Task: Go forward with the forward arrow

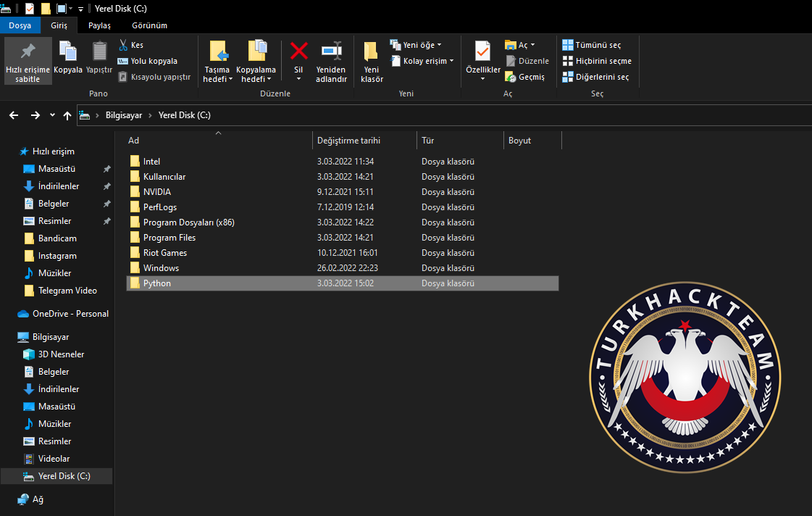Action: point(35,115)
